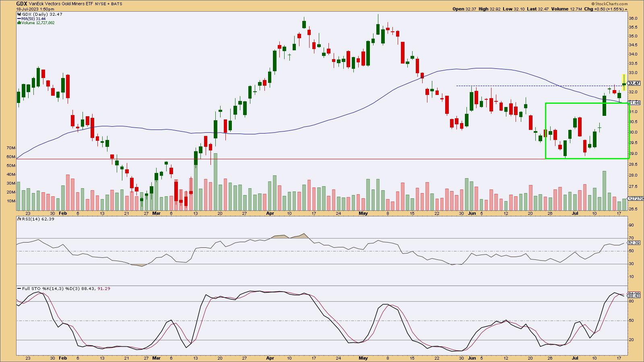Click the 30 oversold label on the RSI scale
The image size is (644, 362).
(632, 264)
